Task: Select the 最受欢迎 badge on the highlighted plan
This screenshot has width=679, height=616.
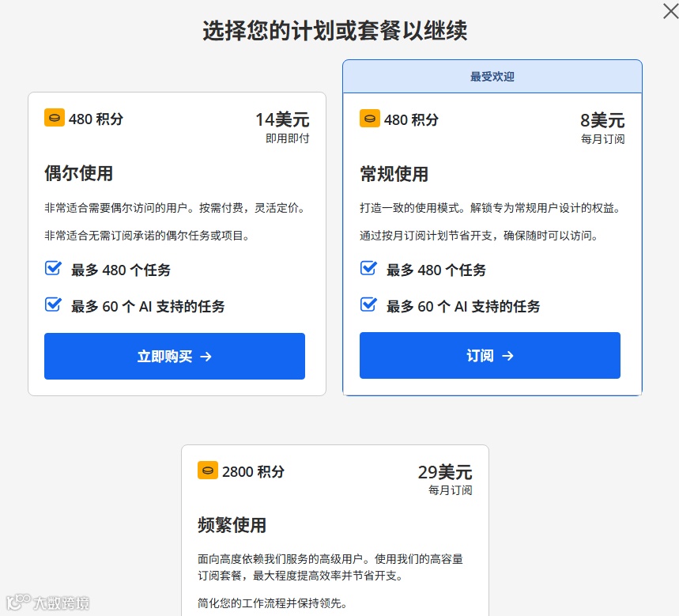Action: [x=492, y=76]
